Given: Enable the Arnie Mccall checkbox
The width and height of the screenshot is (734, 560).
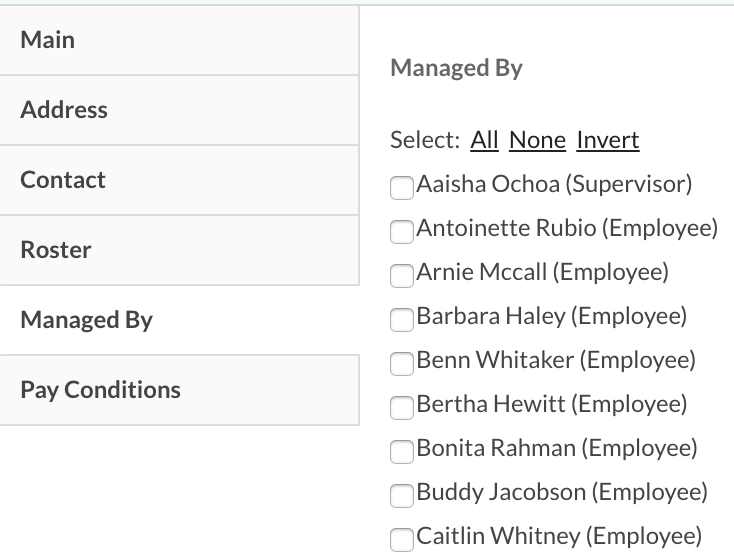Looking at the screenshot, I should coord(401,275).
